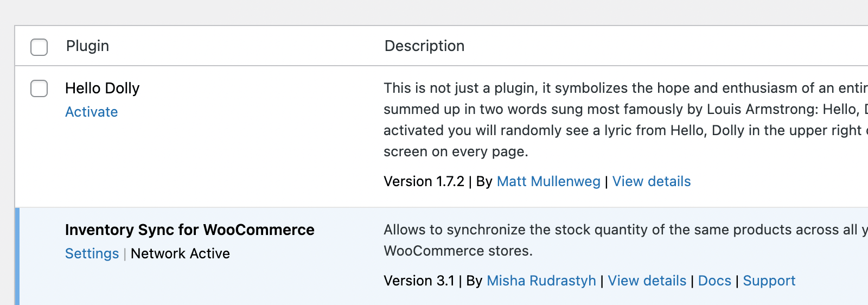Screen dimensions: 868x305
Task: Activate the Hello Dolly plugin
Action: tap(91, 112)
